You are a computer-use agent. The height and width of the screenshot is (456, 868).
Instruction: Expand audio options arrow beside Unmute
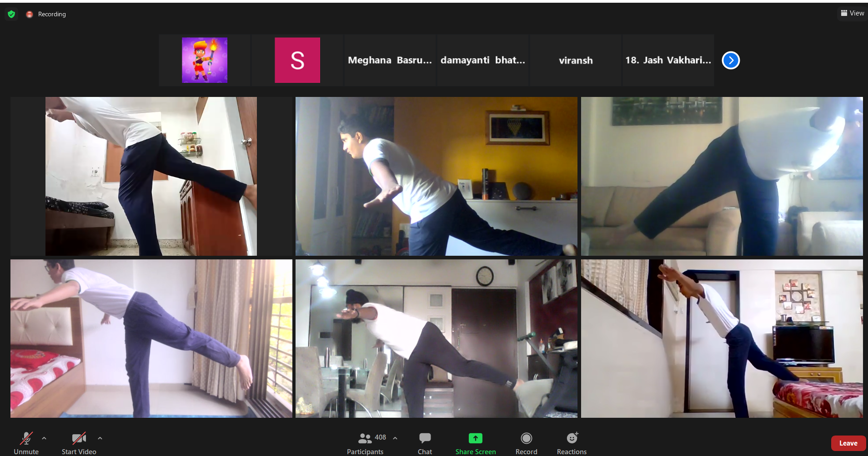tap(44, 438)
